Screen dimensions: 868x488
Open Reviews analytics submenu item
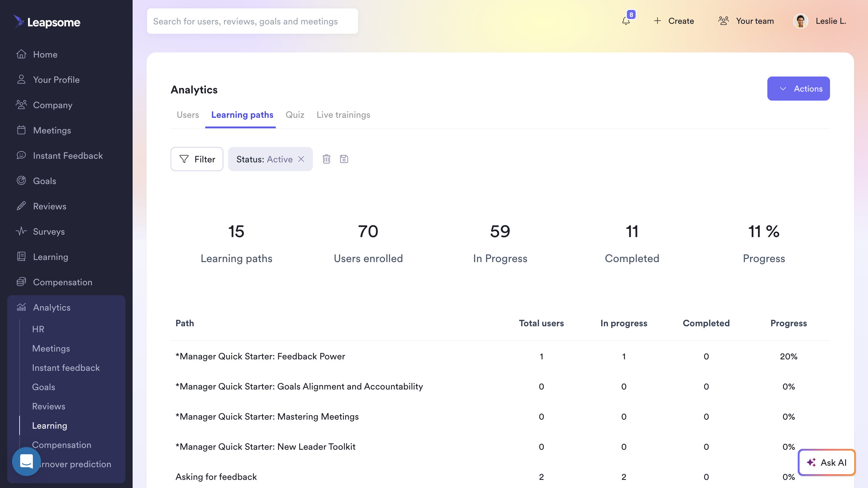click(49, 406)
